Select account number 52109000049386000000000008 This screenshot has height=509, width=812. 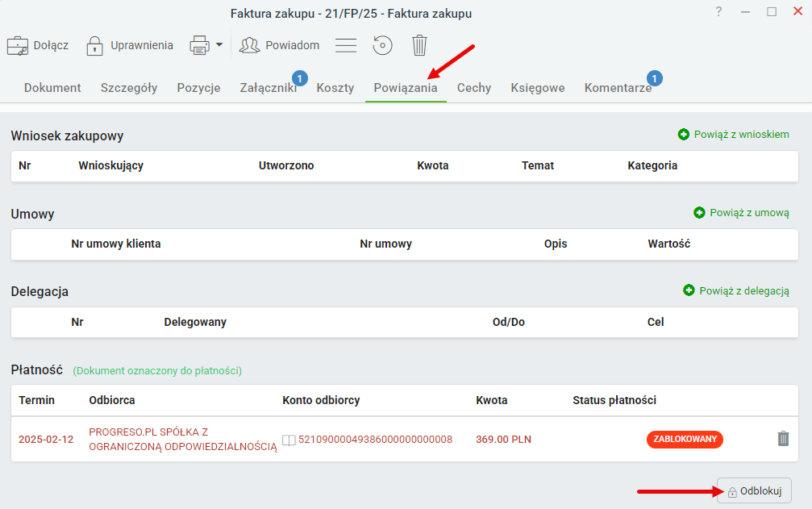376,440
